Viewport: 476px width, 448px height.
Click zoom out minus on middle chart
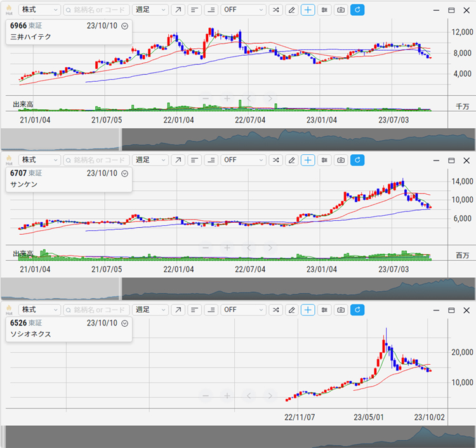205,247
